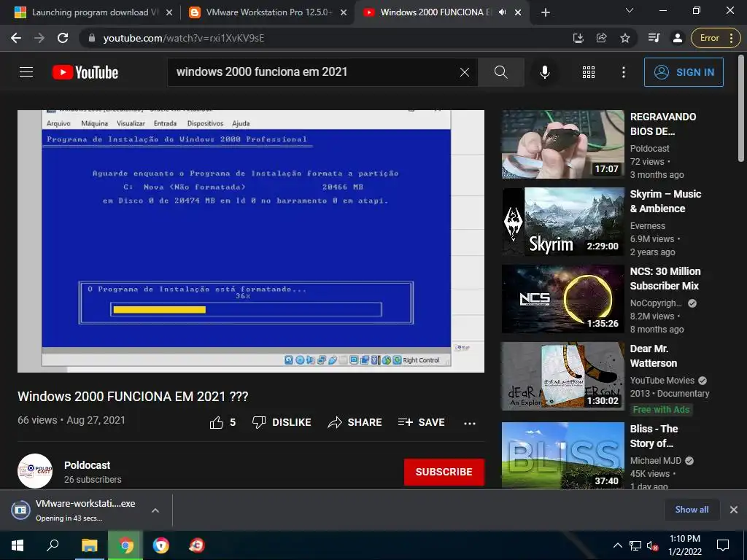747x560 pixels.
Task: Click the magnifier search button
Action: 500,72
